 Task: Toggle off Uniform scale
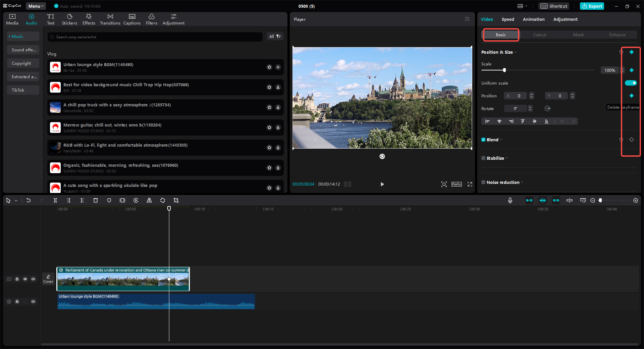point(631,83)
